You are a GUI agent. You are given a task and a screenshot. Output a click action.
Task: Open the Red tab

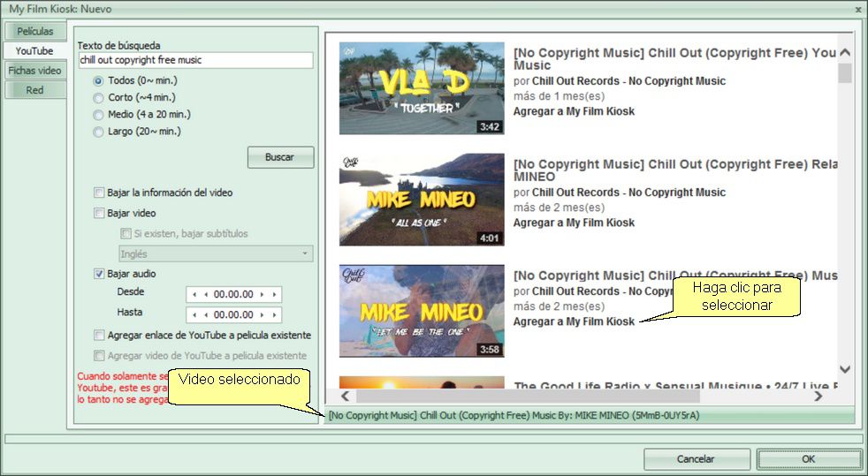click(x=34, y=90)
